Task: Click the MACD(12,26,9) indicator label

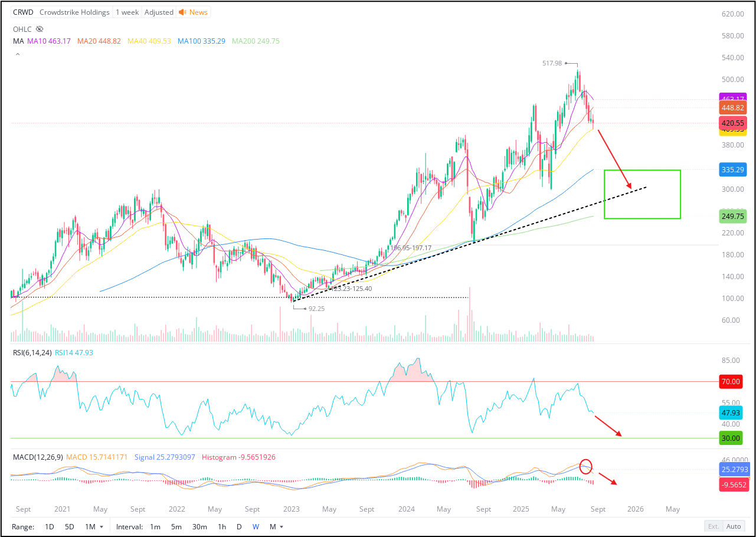Action: point(37,457)
